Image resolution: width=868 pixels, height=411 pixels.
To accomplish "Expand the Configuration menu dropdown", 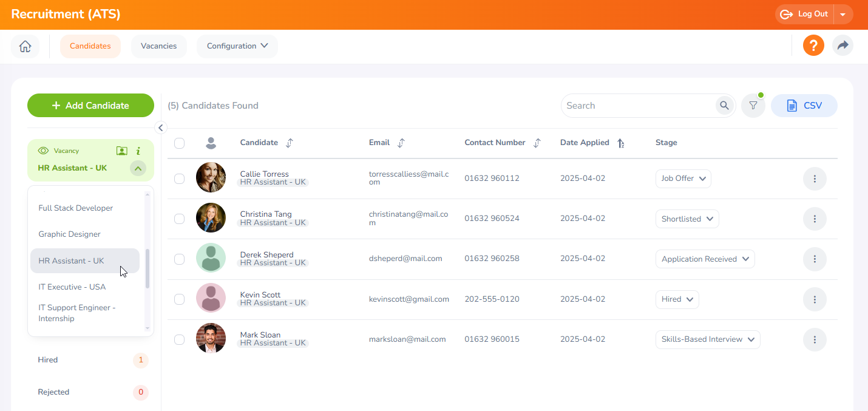I will click(237, 46).
